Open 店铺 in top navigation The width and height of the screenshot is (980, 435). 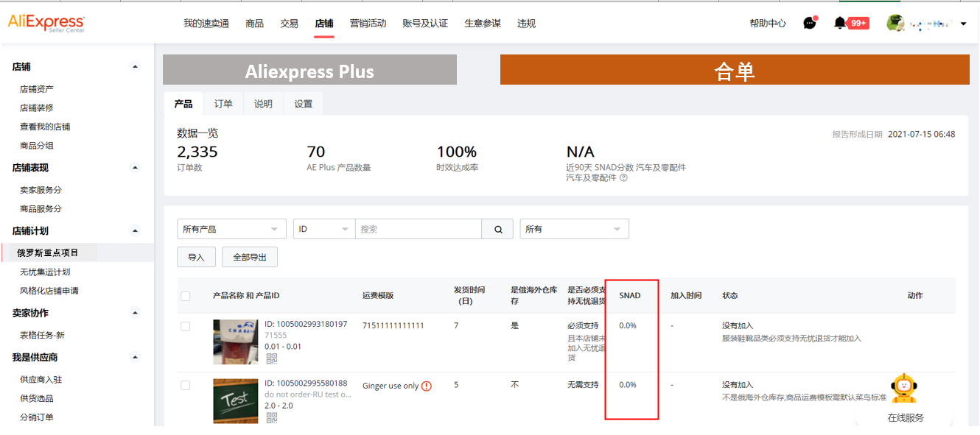[x=324, y=24]
